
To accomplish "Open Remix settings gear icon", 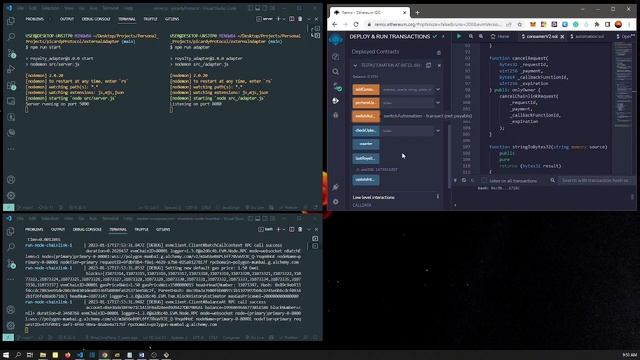I will click(x=336, y=202).
